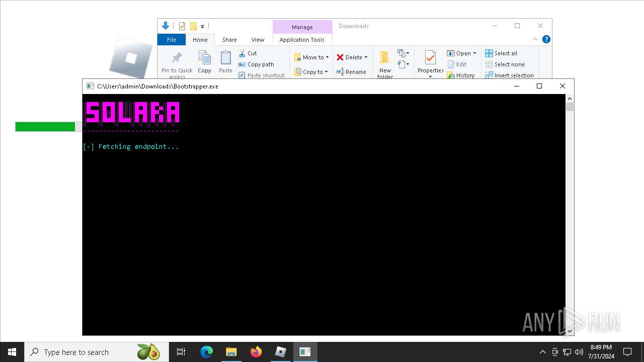Open Explorer Help question mark icon
Viewport: 644px width, 362px height.
tap(546, 39)
